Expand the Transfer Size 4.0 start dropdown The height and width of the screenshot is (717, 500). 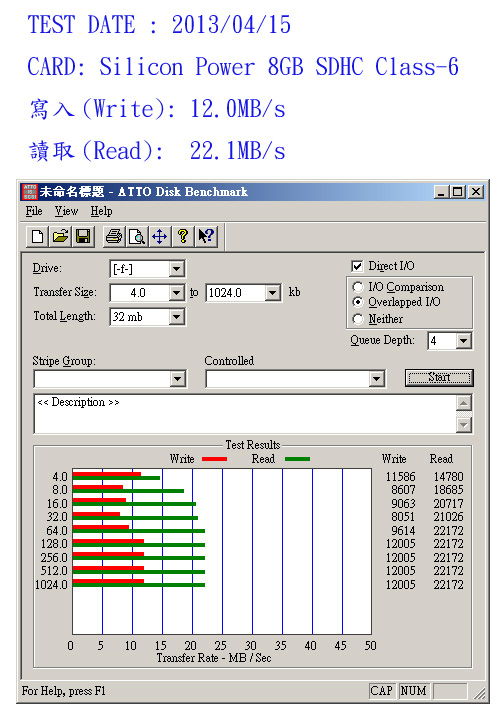click(x=177, y=293)
